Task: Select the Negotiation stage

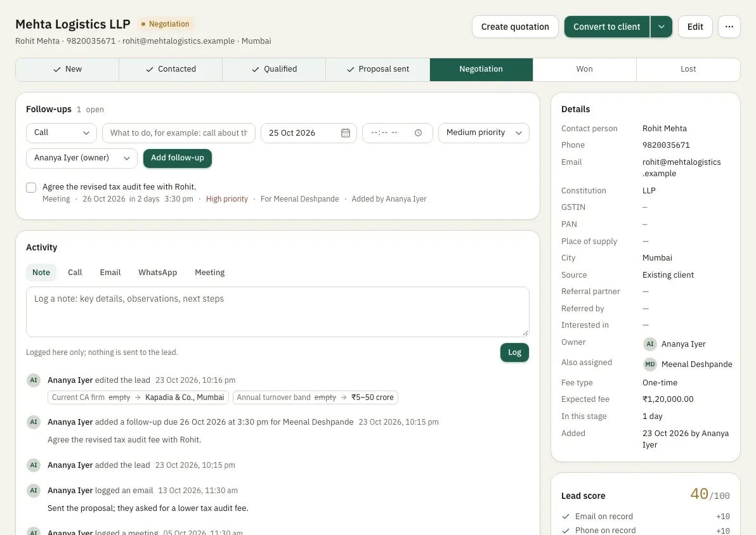Action: point(481,69)
